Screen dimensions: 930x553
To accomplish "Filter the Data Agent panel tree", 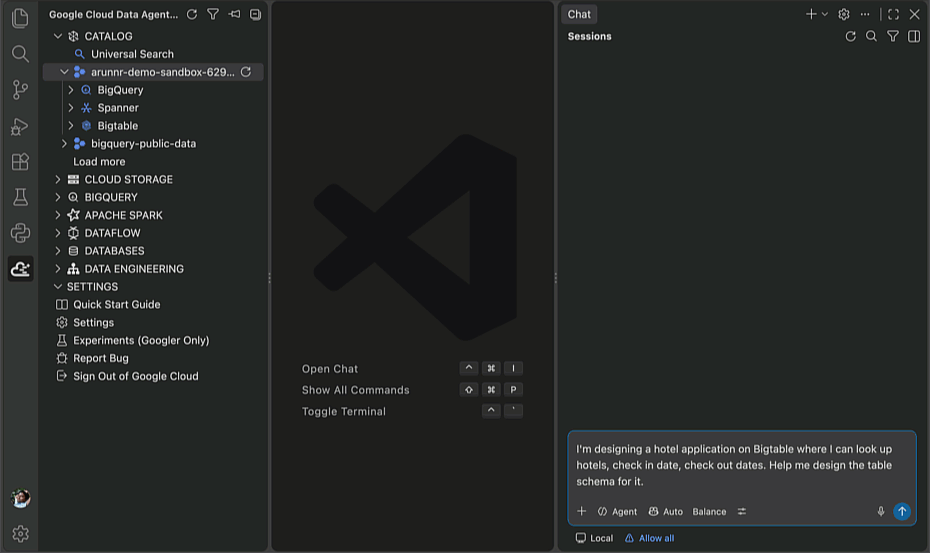I will tap(213, 14).
